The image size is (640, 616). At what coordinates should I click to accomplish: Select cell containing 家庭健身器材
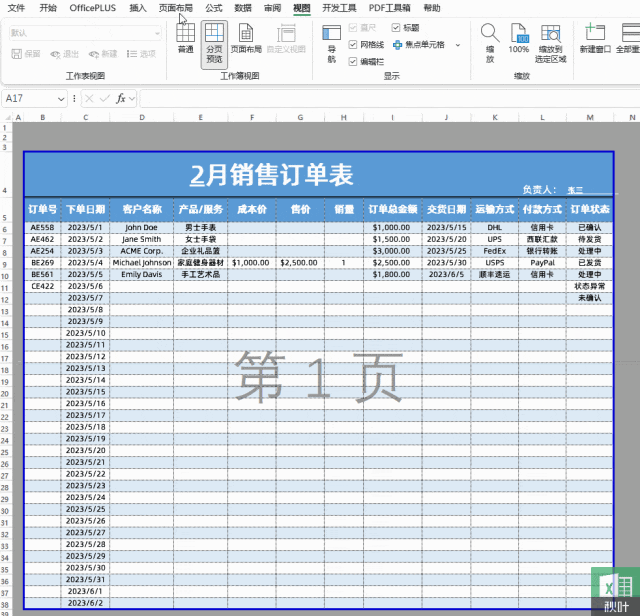point(200,262)
